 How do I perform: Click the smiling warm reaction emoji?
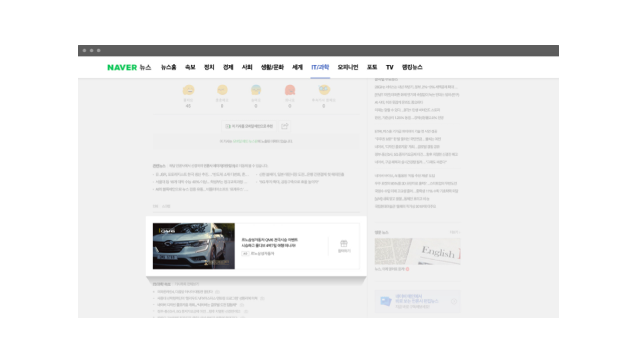pos(222,90)
